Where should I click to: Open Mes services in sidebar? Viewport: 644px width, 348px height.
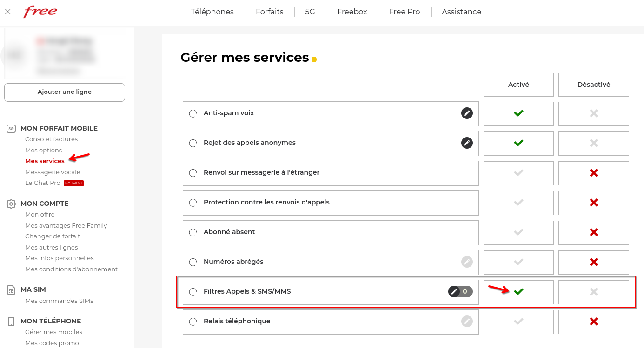(x=45, y=161)
